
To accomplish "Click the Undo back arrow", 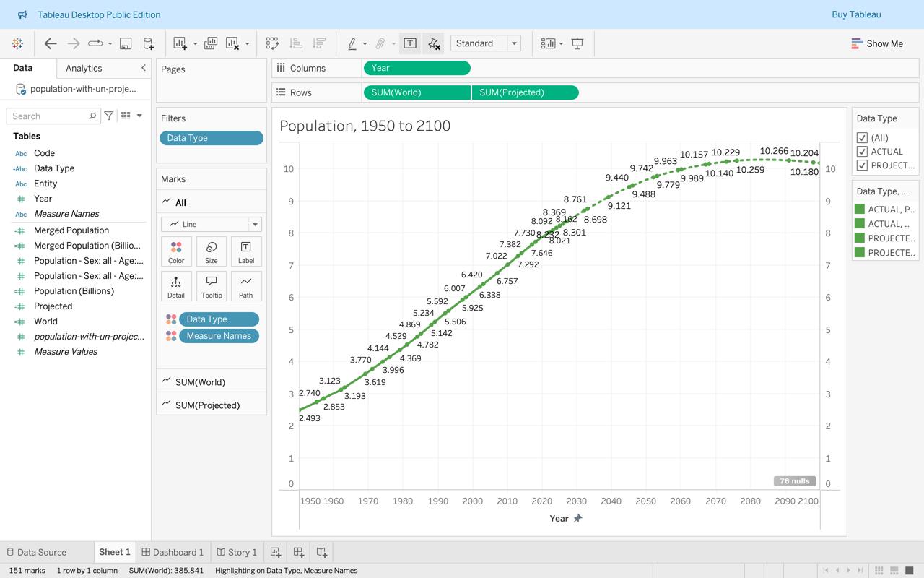I will (51, 43).
